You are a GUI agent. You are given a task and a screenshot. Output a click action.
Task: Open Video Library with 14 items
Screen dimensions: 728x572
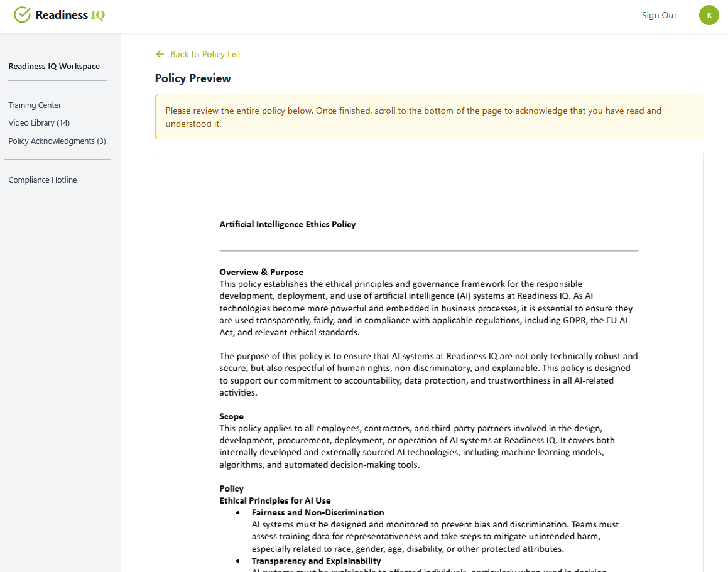[x=39, y=122]
